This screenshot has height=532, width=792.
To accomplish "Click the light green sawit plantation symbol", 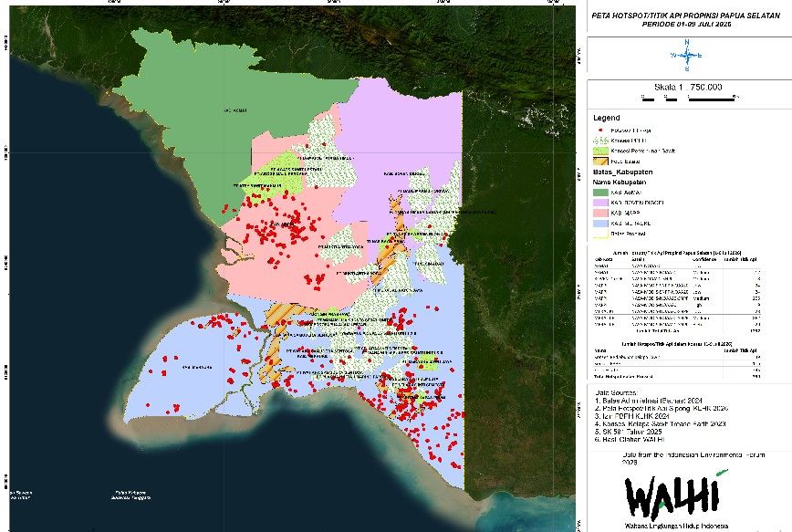I will (600, 151).
